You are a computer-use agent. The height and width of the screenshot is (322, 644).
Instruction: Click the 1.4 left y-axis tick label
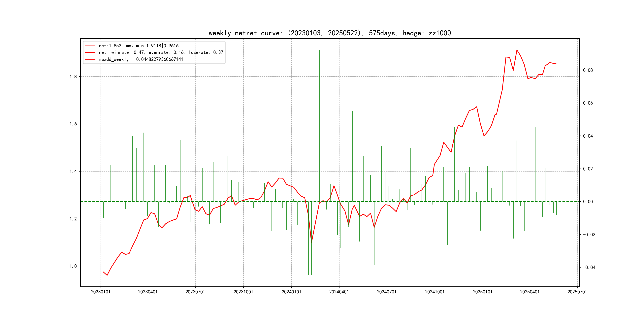[73, 171]
